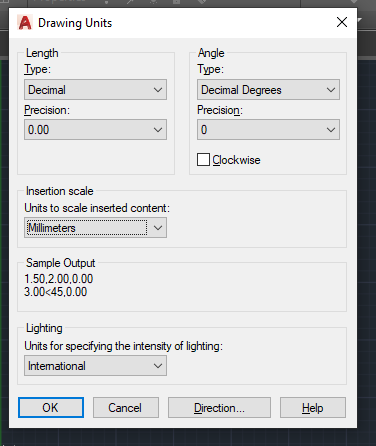Open the Direction... settings
This screenshot has height=446, width=376.
[x=219, y=407]
